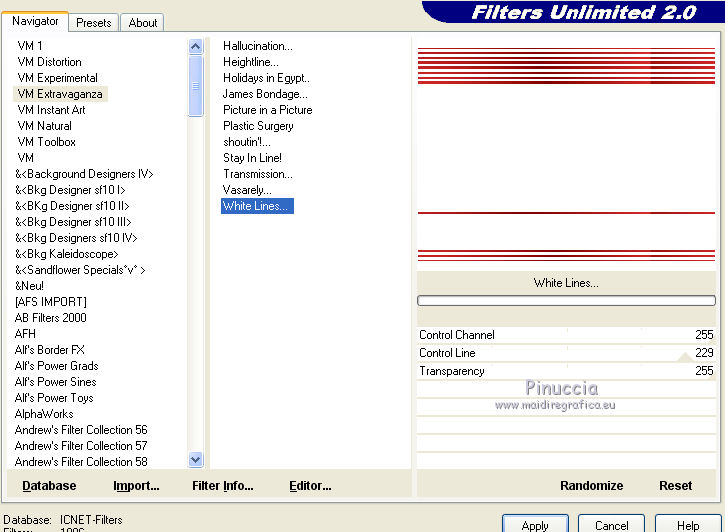Select Andrew's Filter Collection 57

tap(81, 446)
